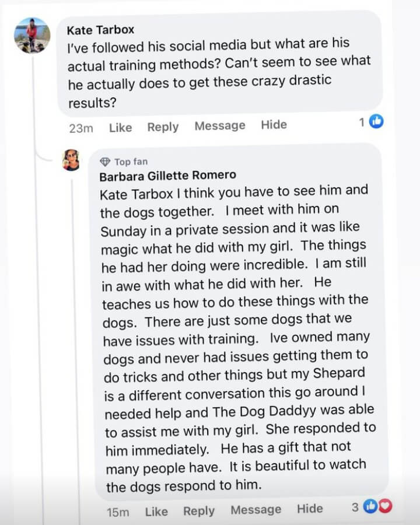This screenshot has width=420, height=525.
Task: Like Barbara Gillette Romero's reply
Action: click(156, 512)
